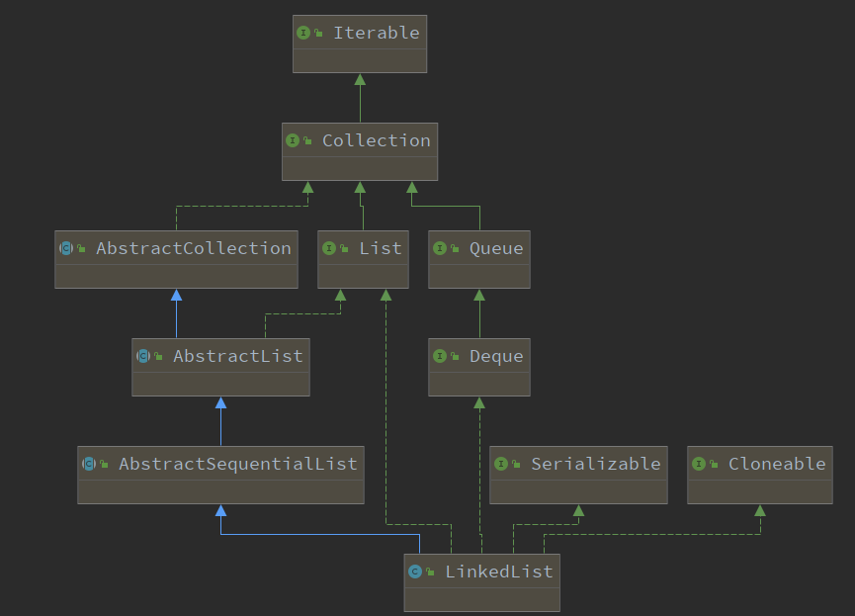Click the blue arrowhead entering AbstractCollection

coord(176,296)
